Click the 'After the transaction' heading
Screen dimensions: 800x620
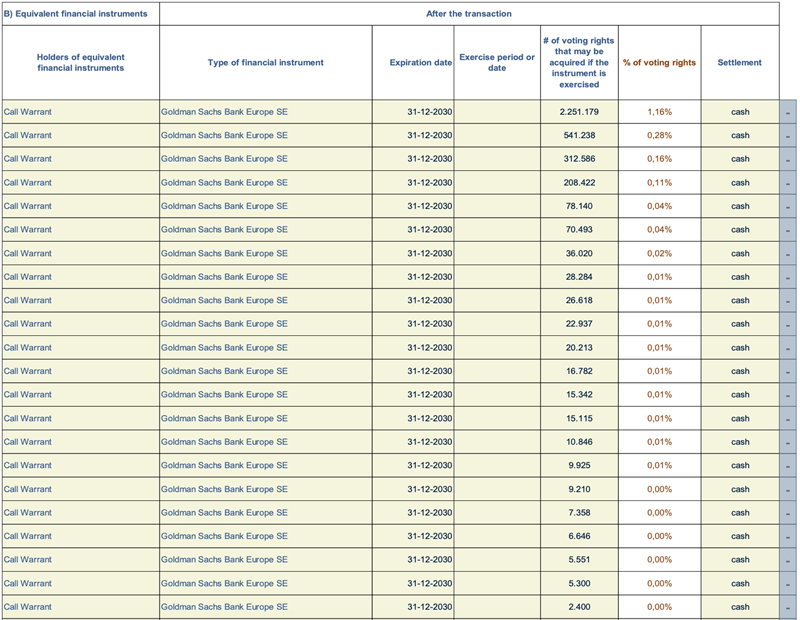pos(469,14)
